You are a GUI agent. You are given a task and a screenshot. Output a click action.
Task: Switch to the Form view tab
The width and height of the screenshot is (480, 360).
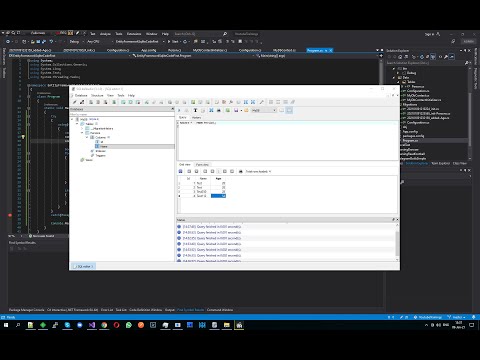pos(202,165)
